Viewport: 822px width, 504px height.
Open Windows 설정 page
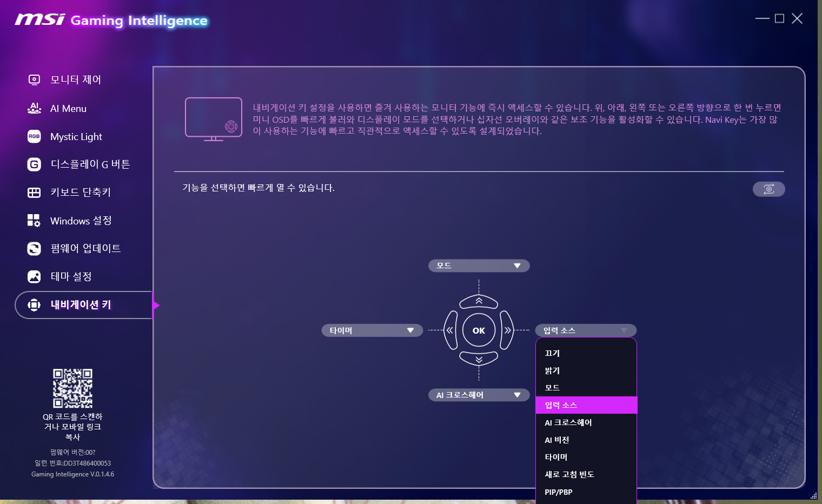[x=81, y=221]
